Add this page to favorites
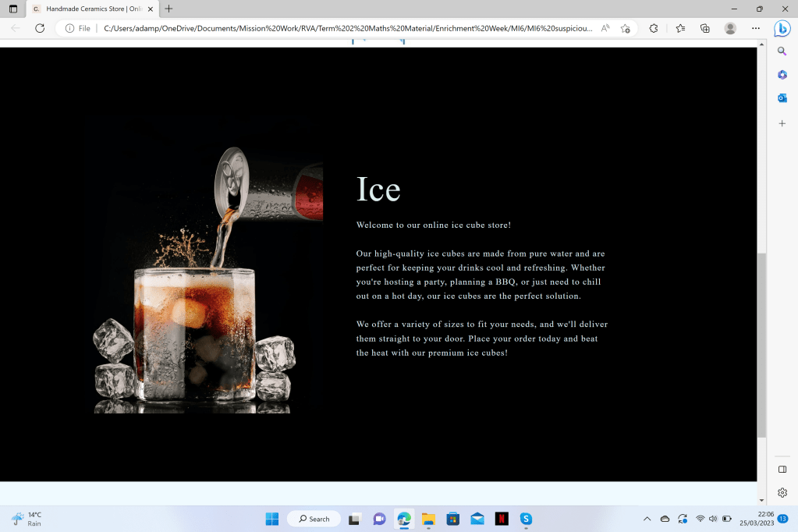This screenshot has width=798, height=532. pos(625,28)
